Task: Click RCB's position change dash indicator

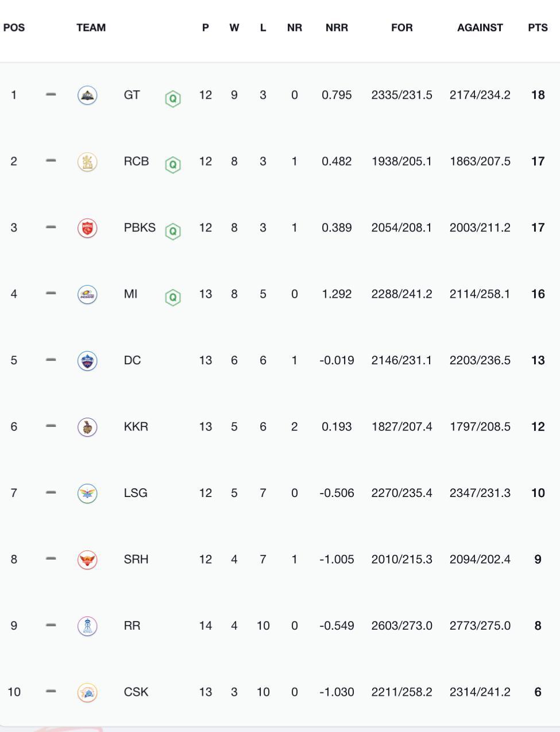Action: (51, 161)
